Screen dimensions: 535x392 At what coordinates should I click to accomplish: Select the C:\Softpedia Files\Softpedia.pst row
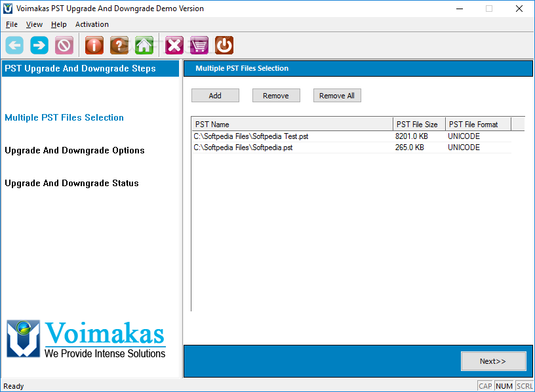pos(351,147)
